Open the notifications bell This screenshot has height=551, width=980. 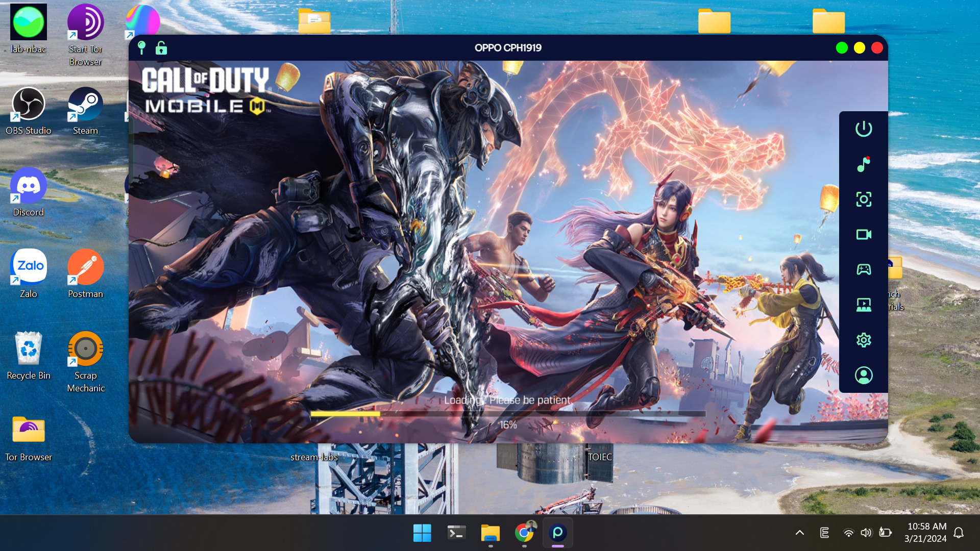(x=959, y=533)
